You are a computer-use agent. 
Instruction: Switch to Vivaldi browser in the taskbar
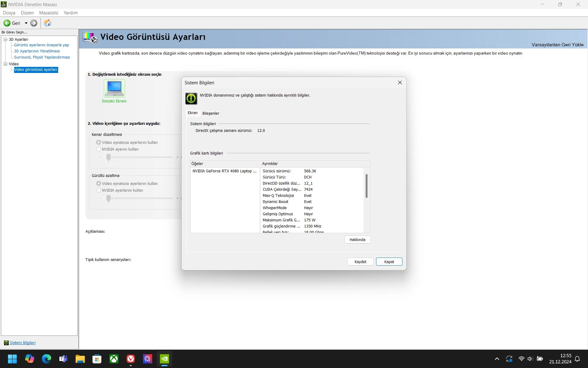click(131, 359)
